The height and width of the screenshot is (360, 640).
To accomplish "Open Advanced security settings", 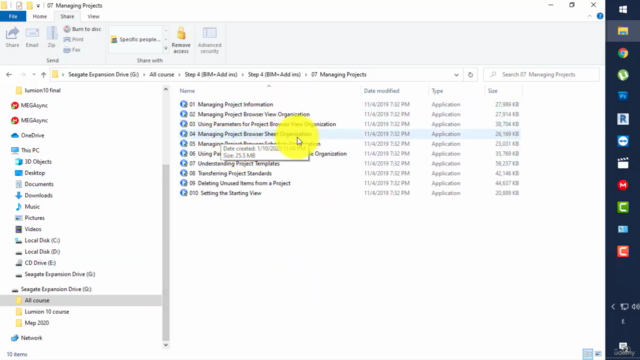I will [209, 40].
